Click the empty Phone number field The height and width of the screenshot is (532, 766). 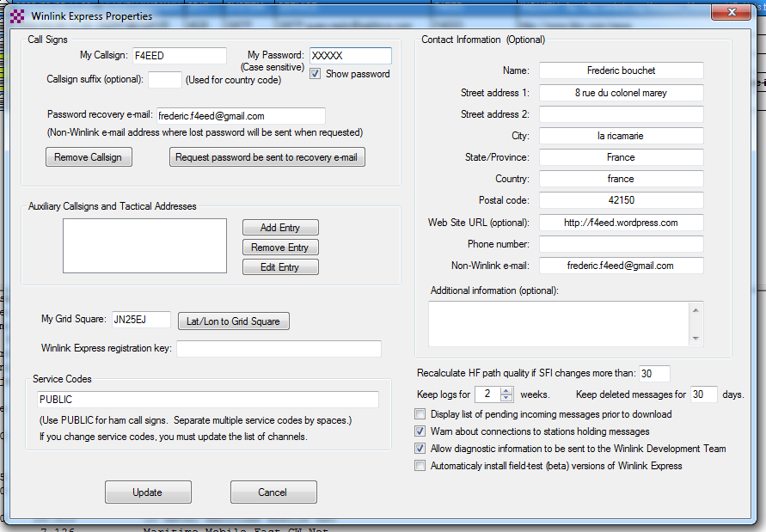(622, 244)
